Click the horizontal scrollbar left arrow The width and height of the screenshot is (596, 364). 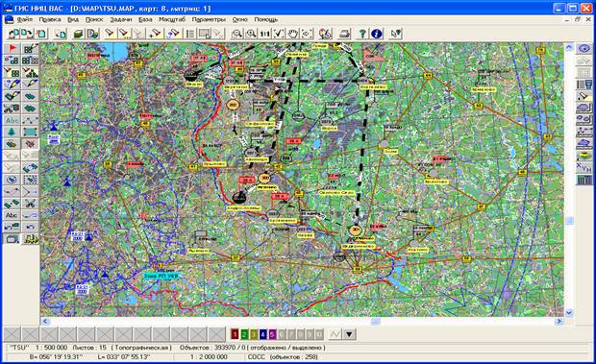tap(45, 322)
